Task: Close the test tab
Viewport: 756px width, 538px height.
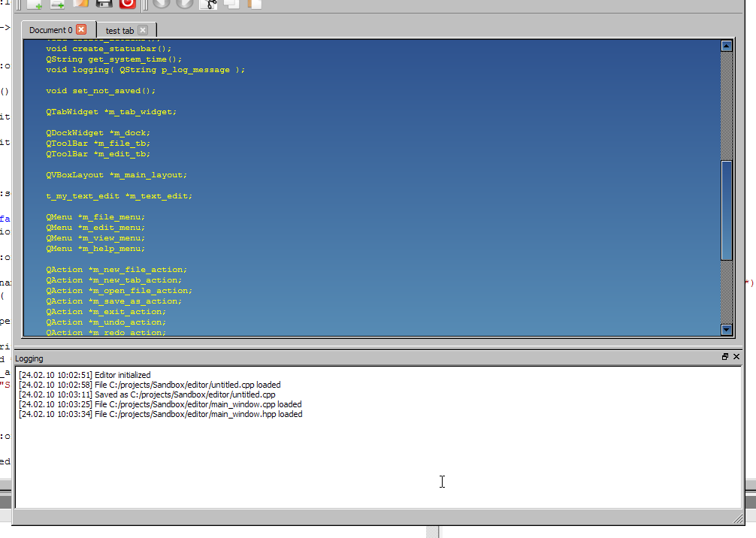Action: (143, 30)
